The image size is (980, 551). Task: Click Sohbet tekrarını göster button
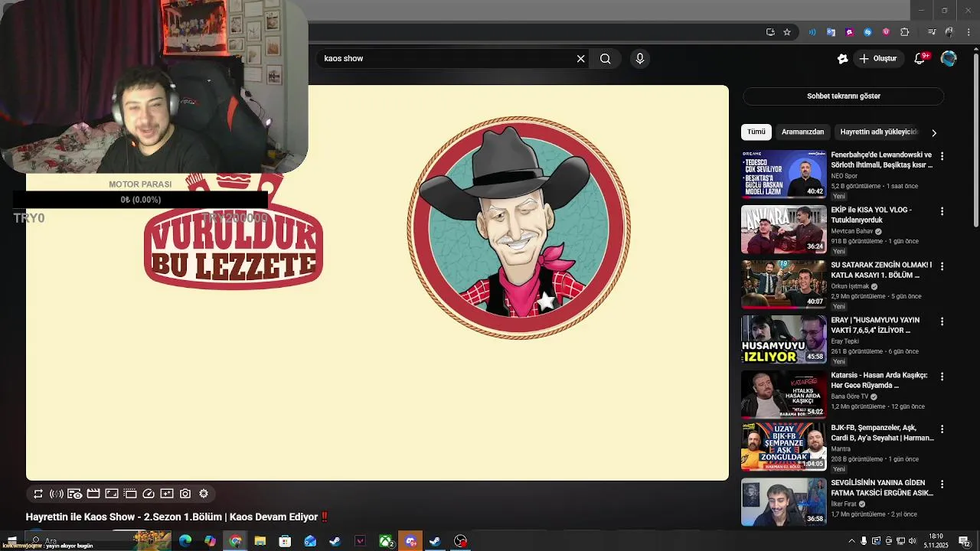844,96
